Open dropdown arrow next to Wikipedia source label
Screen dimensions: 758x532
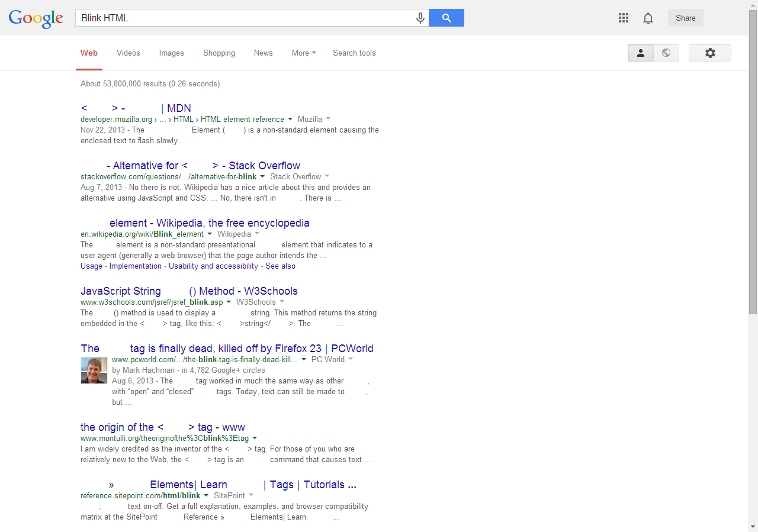pyautogui.click(x=257, y=234)
